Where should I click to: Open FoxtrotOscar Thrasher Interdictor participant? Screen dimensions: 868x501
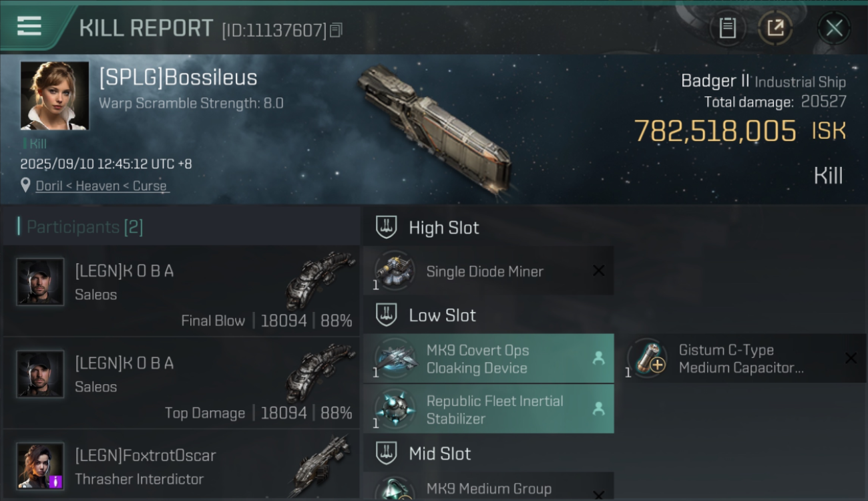(181, 466)
